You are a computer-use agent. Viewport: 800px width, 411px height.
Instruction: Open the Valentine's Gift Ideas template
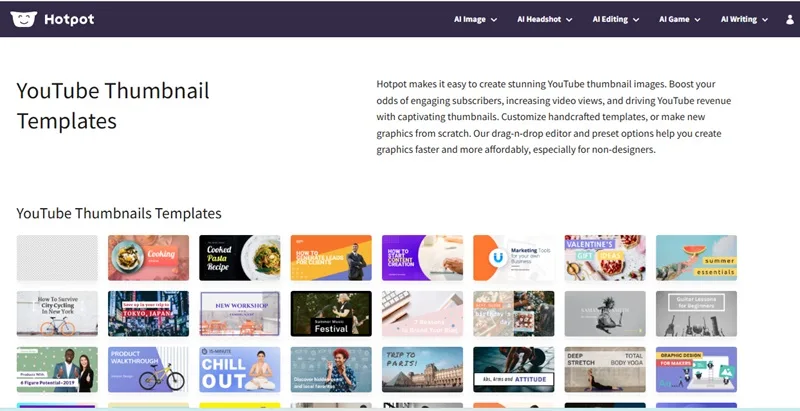tap(605, 258)
